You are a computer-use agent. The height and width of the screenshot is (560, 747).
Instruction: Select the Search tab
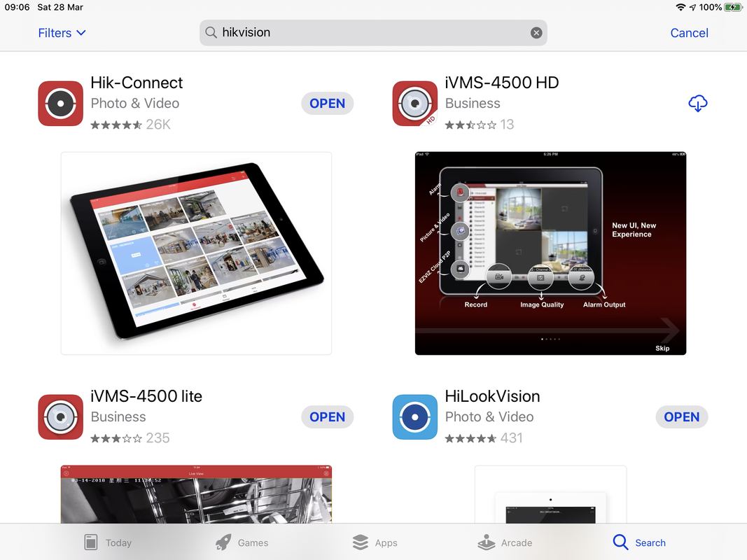tap(639, 542)
